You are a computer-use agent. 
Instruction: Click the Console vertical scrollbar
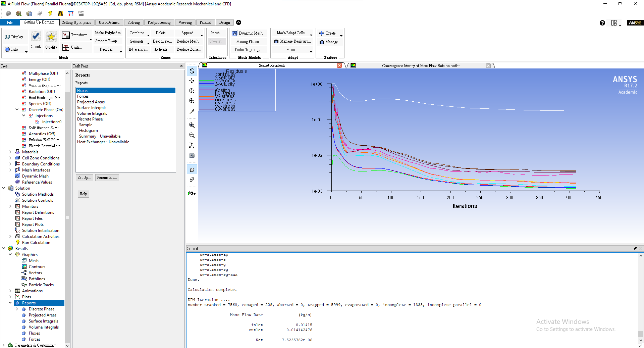pos(641,334)
